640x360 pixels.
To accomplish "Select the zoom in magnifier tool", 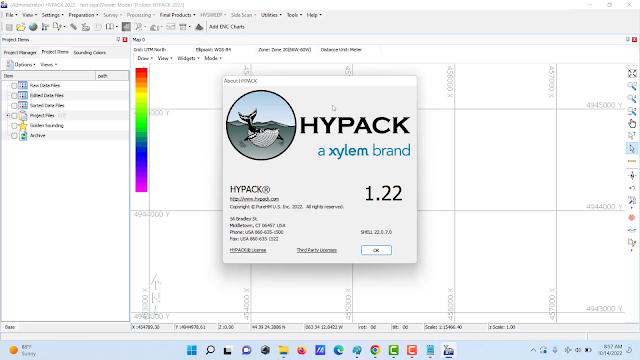I will point(632,98).
